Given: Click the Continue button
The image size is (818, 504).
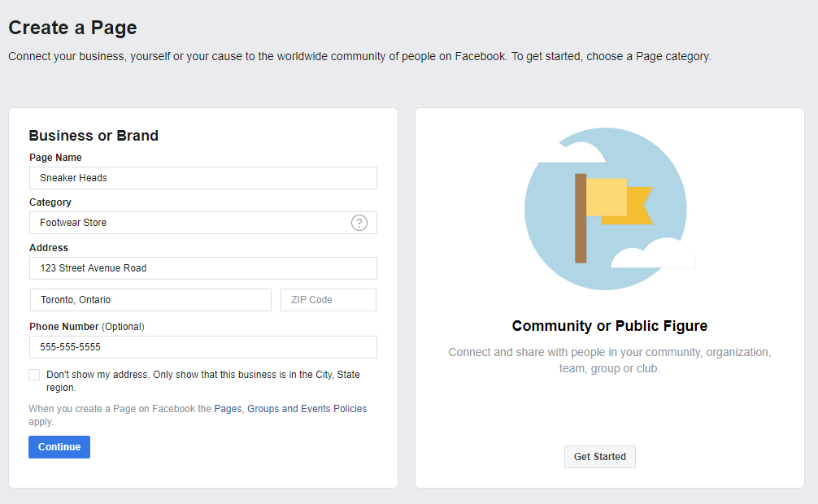Looking at the screenshot, I should coord(59,447).
